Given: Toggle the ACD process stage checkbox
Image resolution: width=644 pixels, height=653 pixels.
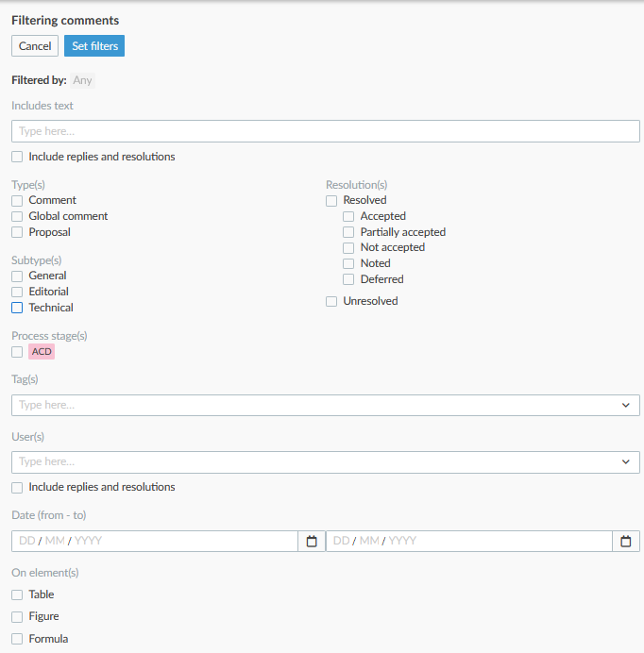Looking at the screenshot, I should (x=17, y=352).
